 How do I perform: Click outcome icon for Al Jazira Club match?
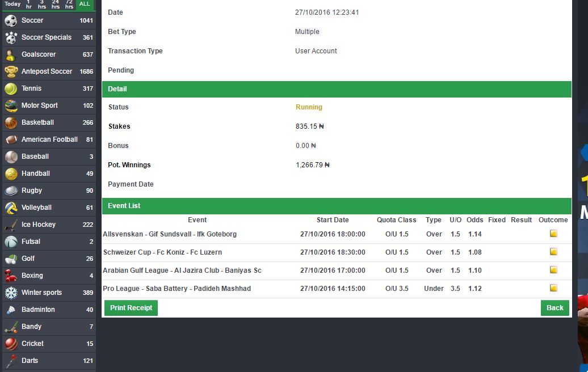(x=553, y=270)
